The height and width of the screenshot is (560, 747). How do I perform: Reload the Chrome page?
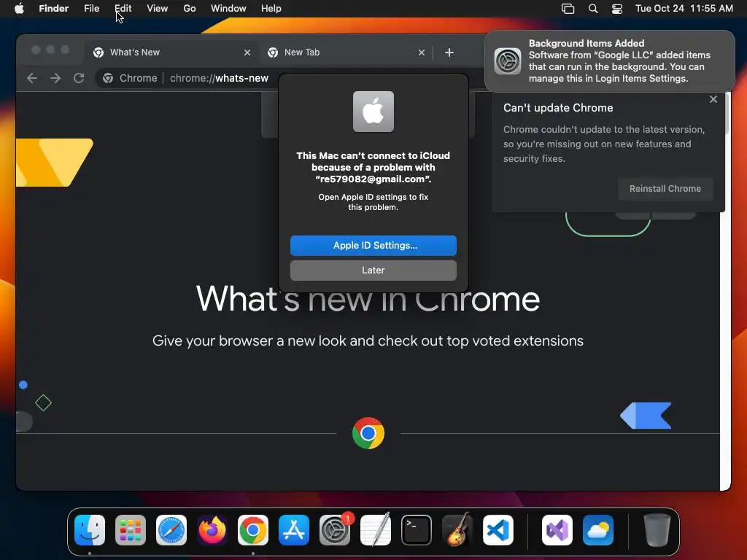point(79,78)
